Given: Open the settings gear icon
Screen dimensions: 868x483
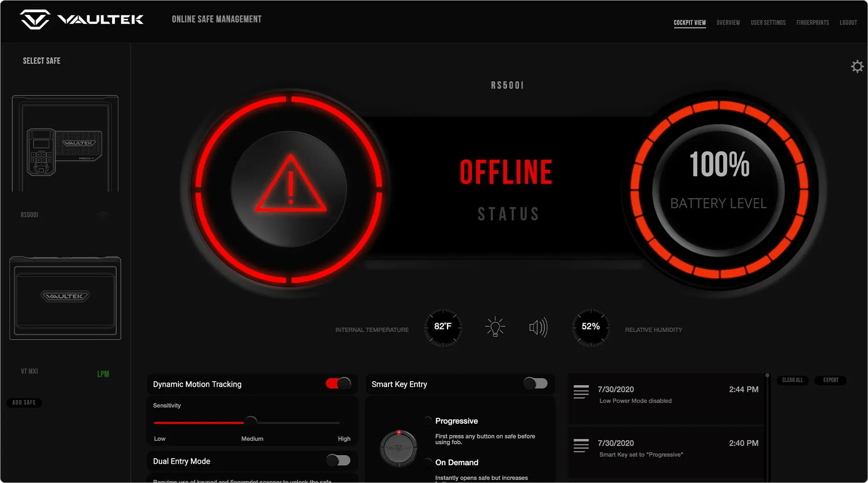Looking at the screenshot, I should coord(857,66).
